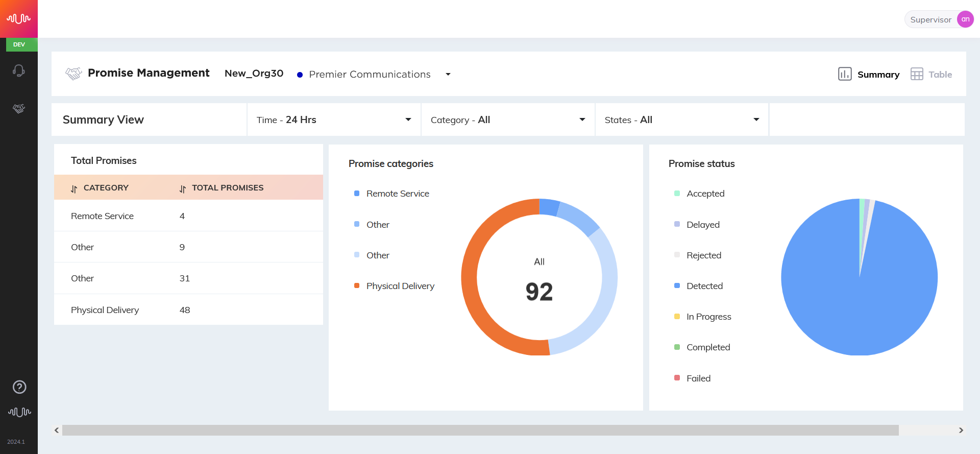
Task: Click the Summary chart view icon
Action: tap(845, 74)
